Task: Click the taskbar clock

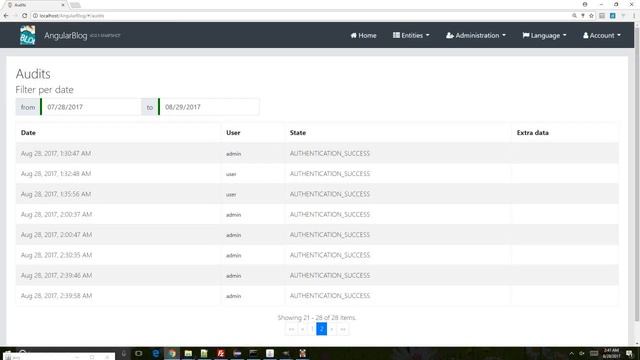Action: [x=611, y=353]
